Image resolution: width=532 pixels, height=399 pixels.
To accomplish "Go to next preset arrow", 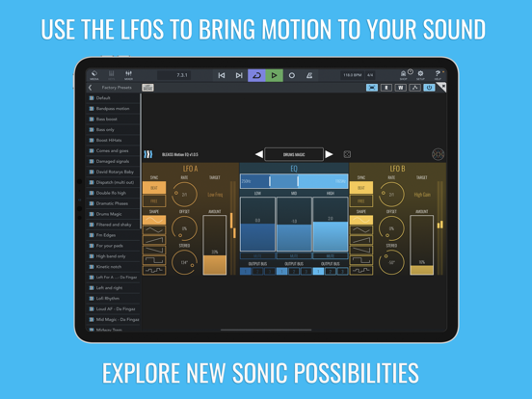I will (329, 154).
